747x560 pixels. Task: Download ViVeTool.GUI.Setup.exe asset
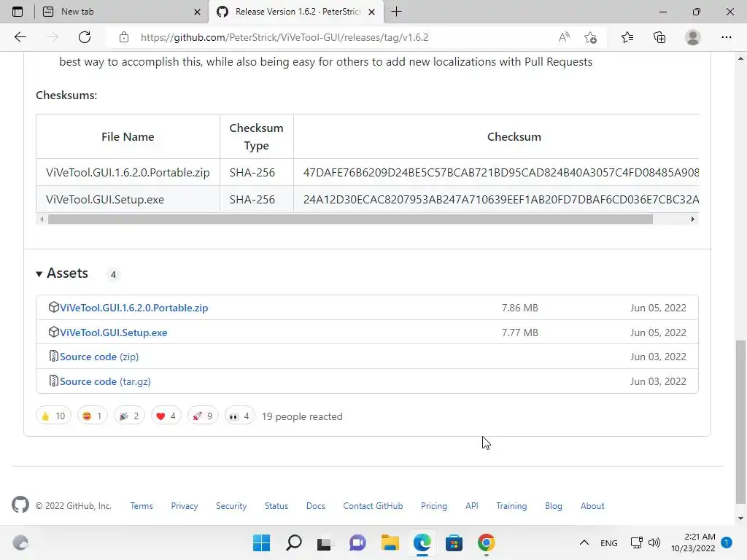[113, 332]
